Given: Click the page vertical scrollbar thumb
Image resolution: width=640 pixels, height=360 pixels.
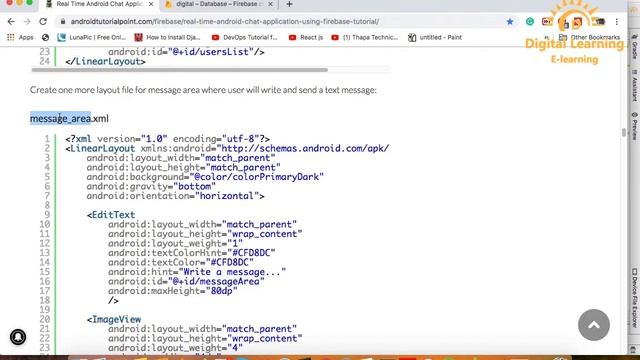Looking at the screenshot, I should pyautogui.click(x=624, y=133).
